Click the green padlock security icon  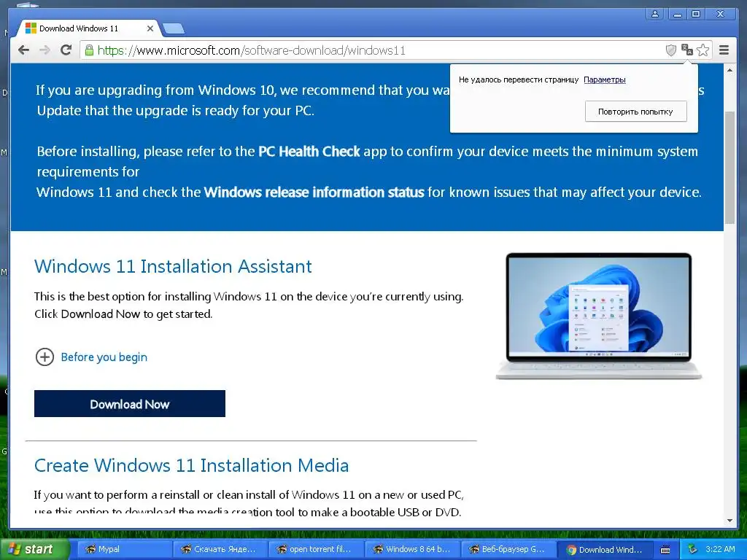pyautogui.click(x=89, y=50)
